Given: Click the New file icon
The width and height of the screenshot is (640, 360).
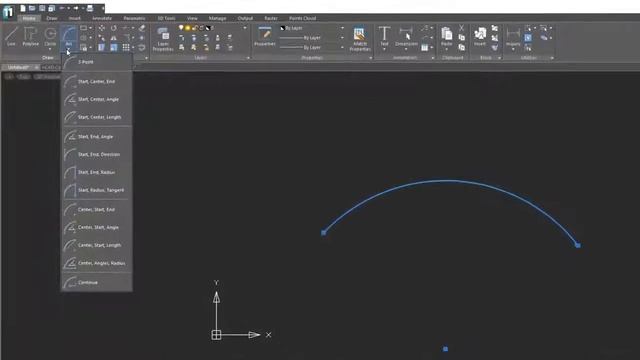Looking at the screenshot, I should coord(23,8).
